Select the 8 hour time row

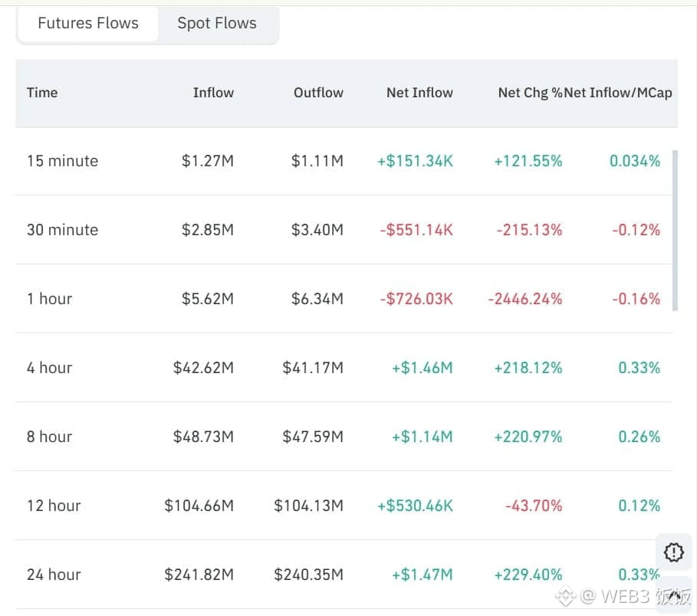(x=49, y=437)
